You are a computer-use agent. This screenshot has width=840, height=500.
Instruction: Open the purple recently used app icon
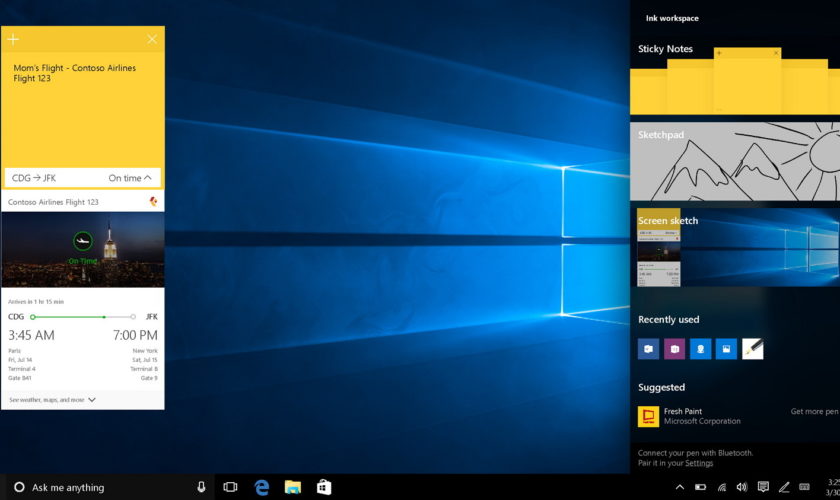tap(674, 348)
